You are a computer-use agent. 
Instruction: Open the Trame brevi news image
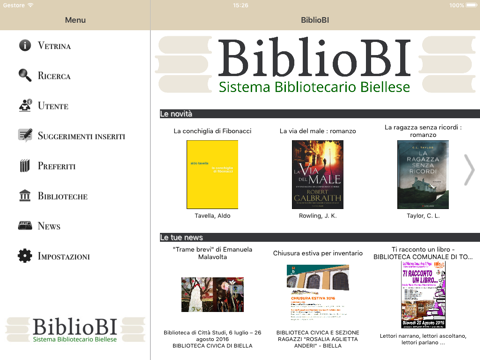pyautogui.click(x=212, y=295)
